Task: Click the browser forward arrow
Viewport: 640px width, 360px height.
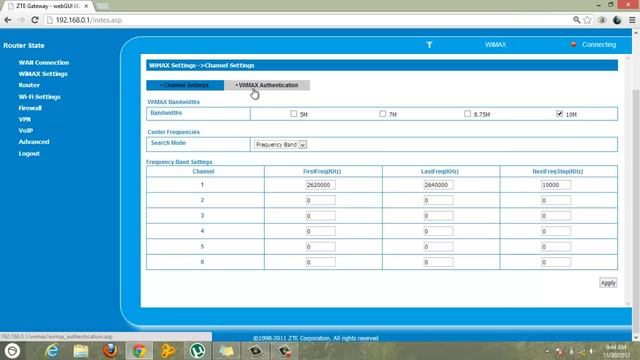Action: click(21, 20)
